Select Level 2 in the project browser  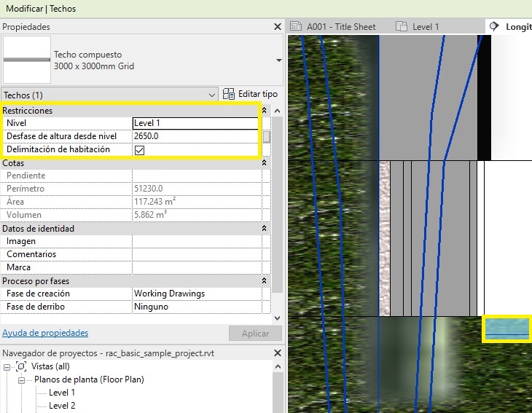pyautogui.click(x=62, y=406)
